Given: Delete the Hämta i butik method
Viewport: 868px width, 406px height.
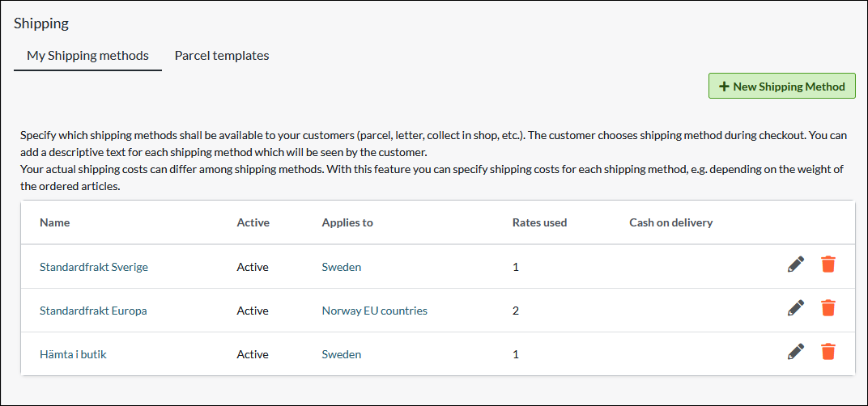Looking at the screenshot, I should tap(828, 352).
